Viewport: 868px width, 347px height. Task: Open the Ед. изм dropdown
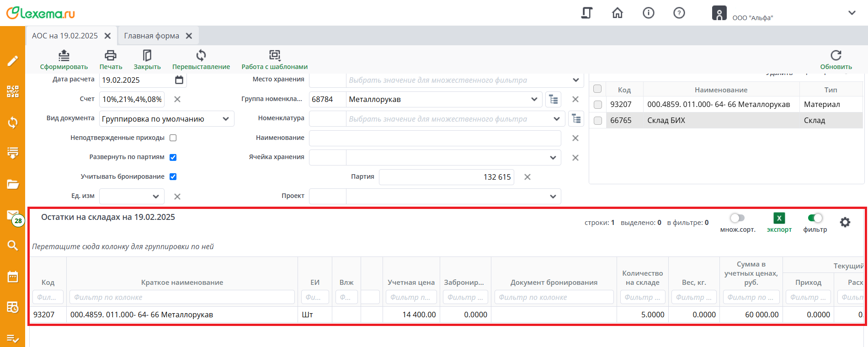pyautogui.click(x=155, y=197)
